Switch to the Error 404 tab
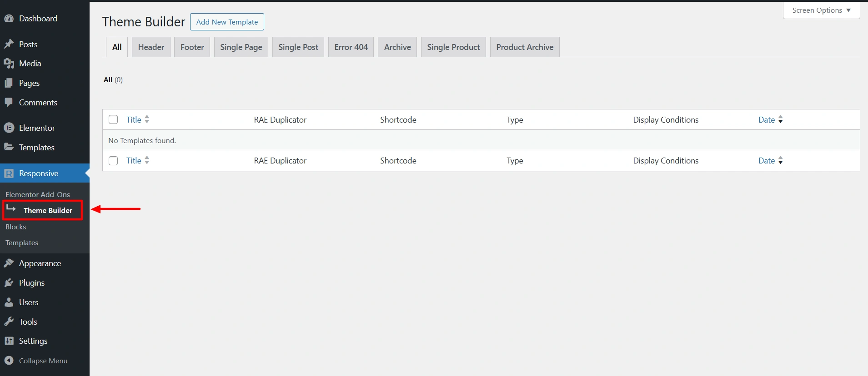Image resolution: width=868 pixels, height=376 pixels. point(351,47)
